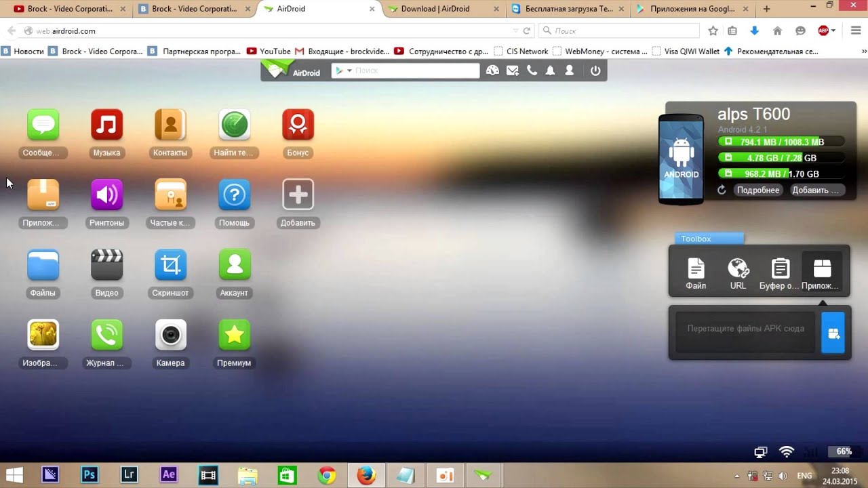Select the Буфер обмена clipboard tool
The height and width of the screenshot is (488, 868).
[x=780, y=274]
